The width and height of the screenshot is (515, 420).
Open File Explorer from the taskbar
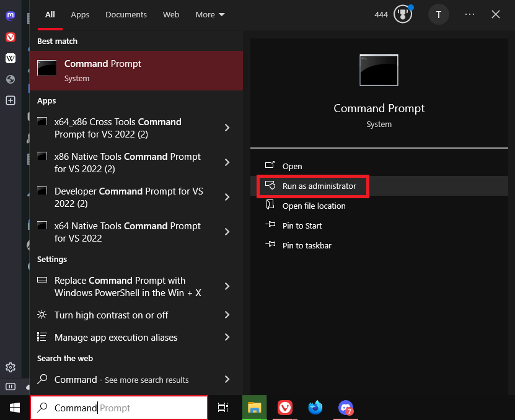254,408
